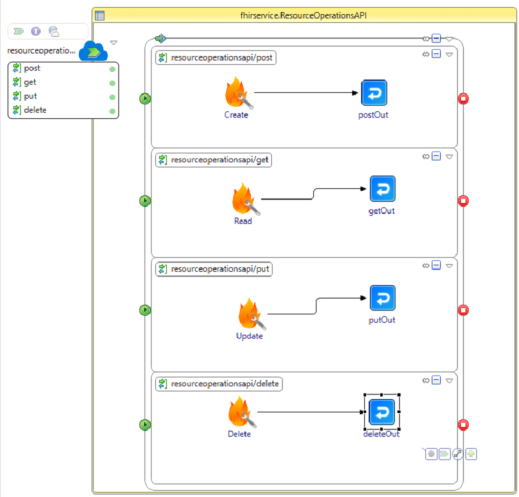Click the resourceoperationsapi/put label
This screenshot has width=519, height=497.
click(220, 269)
